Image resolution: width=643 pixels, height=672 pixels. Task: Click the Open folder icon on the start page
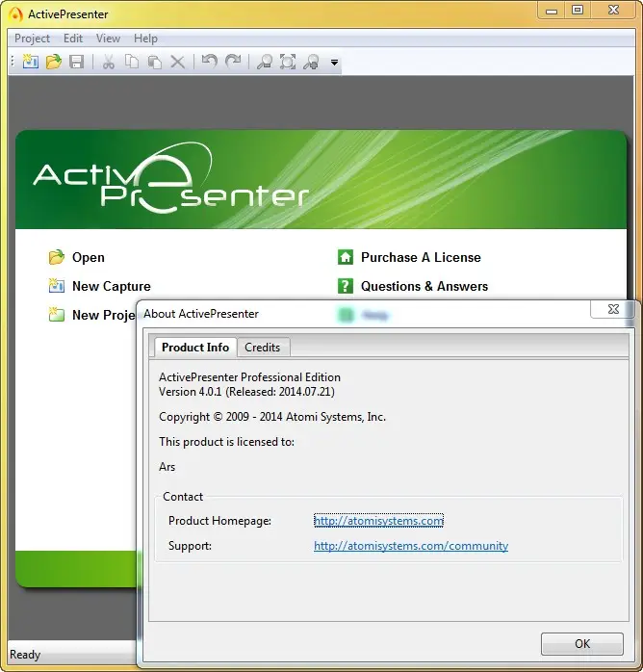[x=56, y=257]
